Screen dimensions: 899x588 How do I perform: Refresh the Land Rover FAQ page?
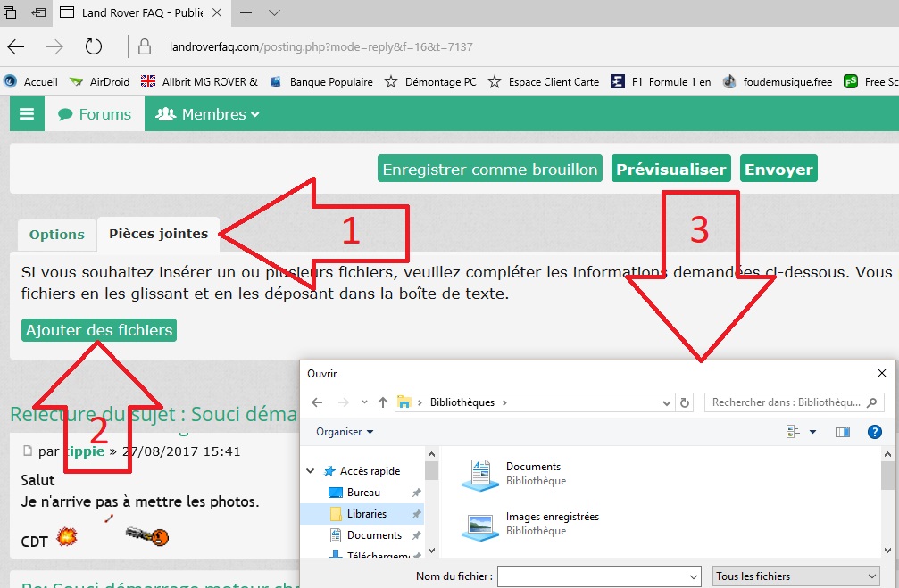tap(93, 46)
